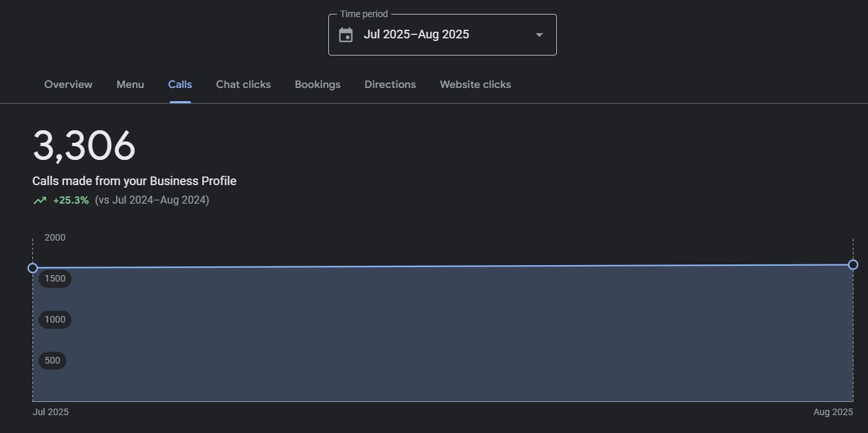Open the Bookings tab
868x433 pixels.
click(x=317, y=85)
